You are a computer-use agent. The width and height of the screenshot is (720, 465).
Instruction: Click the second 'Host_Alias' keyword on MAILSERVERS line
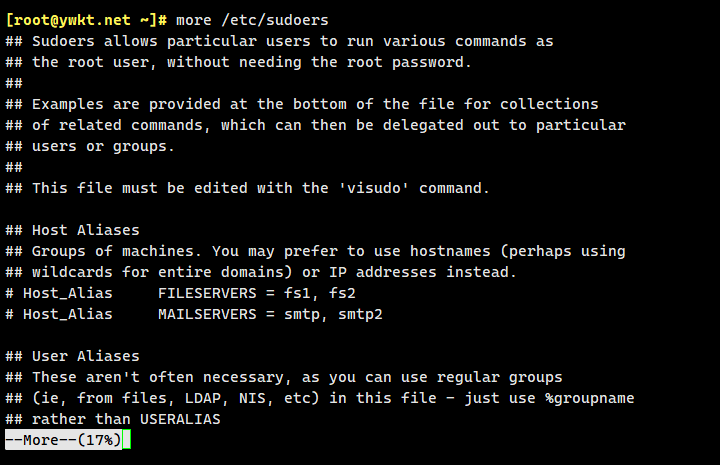pyautogui.click(x=69, y=314)
